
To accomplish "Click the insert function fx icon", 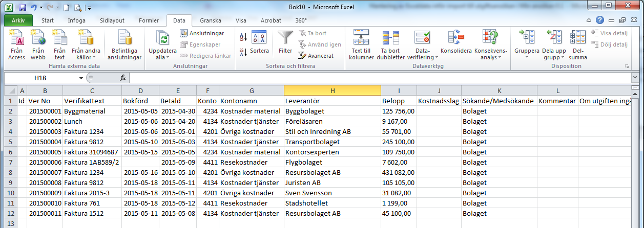I will tap(123, 78).
